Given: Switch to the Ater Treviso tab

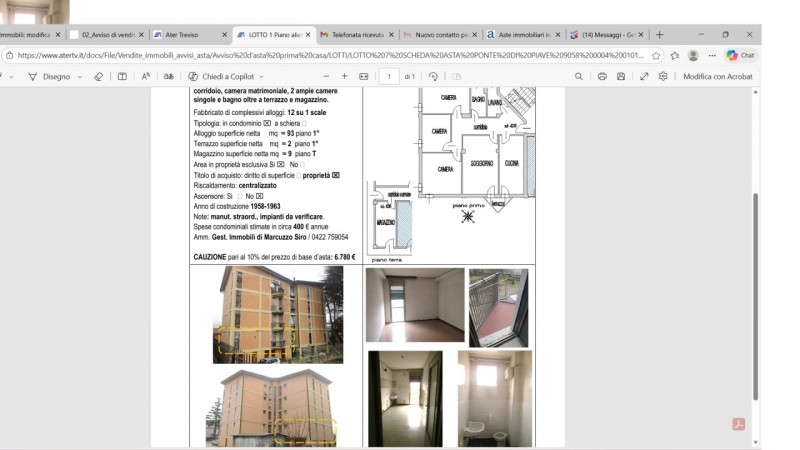Looking at the screenshot, I should (x=185, y=35).
